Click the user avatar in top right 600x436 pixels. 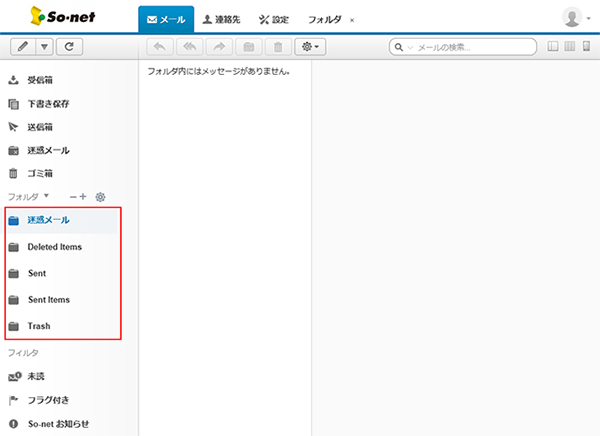[x=573, y=18]
